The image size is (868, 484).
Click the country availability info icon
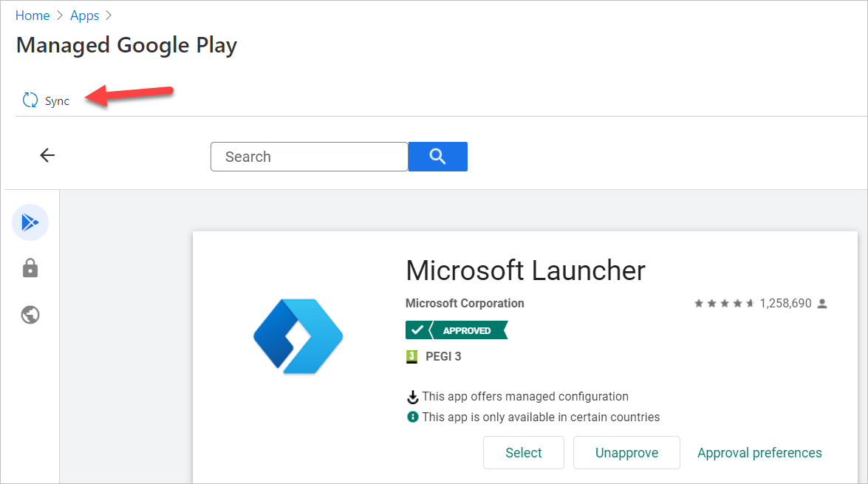[412, 417]
